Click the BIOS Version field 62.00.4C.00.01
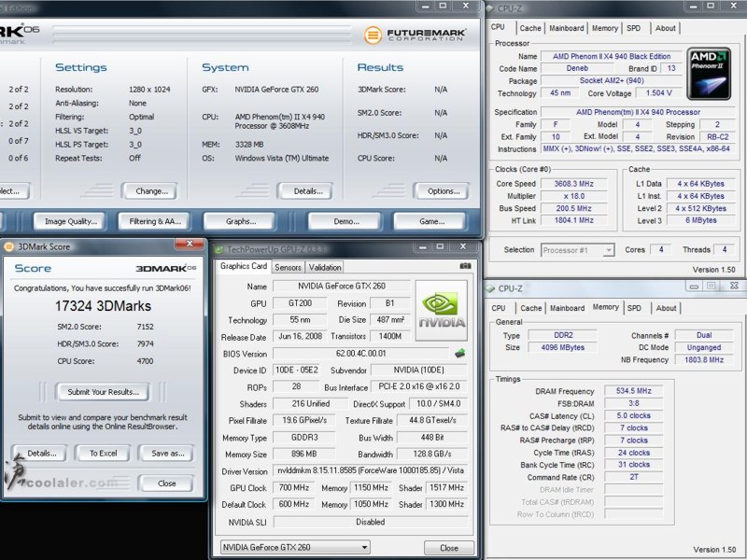This screenshot has height=560, width=747. coord(360,354)
